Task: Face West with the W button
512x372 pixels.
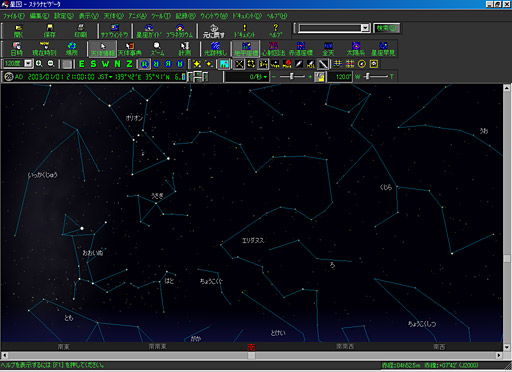Action: coord(105,64)
